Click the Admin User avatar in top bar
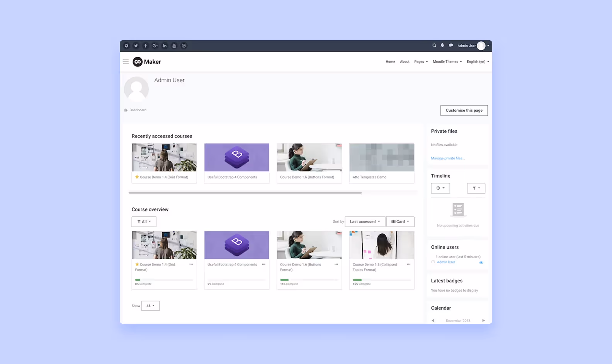This screenshot has width=612, height=364. tap(481, 46)
